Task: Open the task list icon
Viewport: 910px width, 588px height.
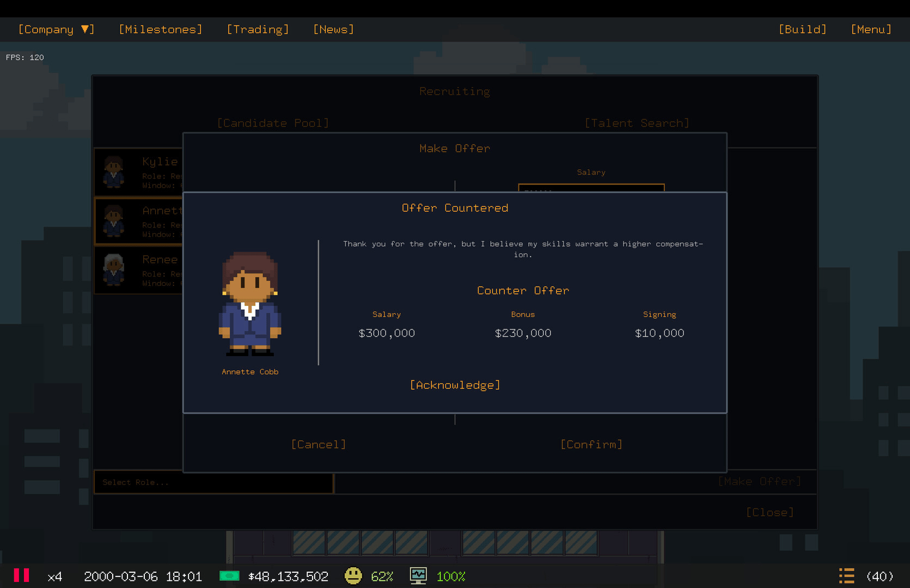Action: point(846,576)
